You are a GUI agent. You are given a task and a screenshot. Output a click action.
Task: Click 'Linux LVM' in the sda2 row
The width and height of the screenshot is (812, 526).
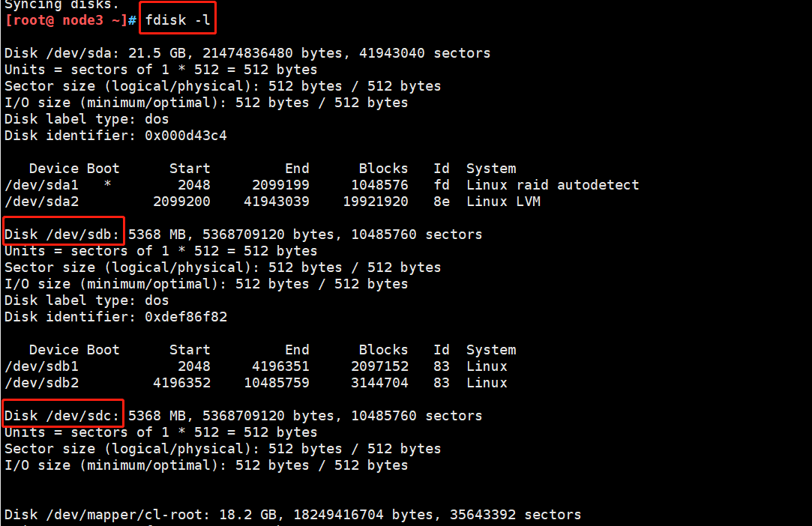pos(503,202)
